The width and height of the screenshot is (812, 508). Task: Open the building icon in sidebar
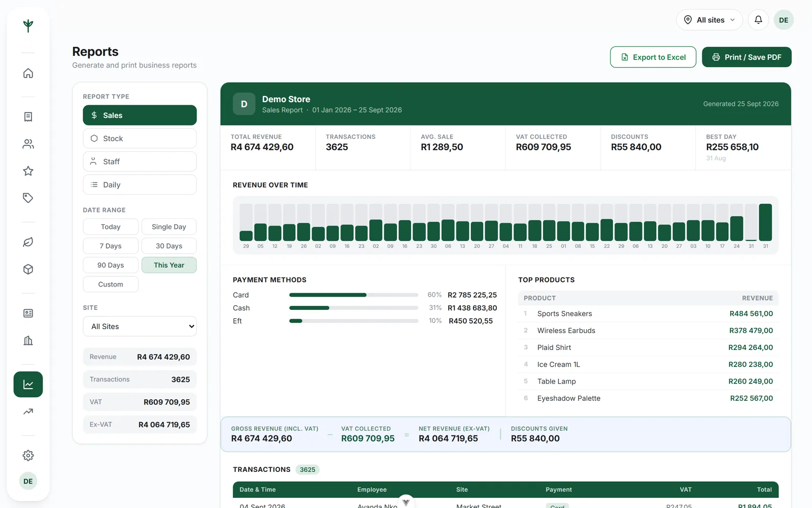click(x=28, y=340)
